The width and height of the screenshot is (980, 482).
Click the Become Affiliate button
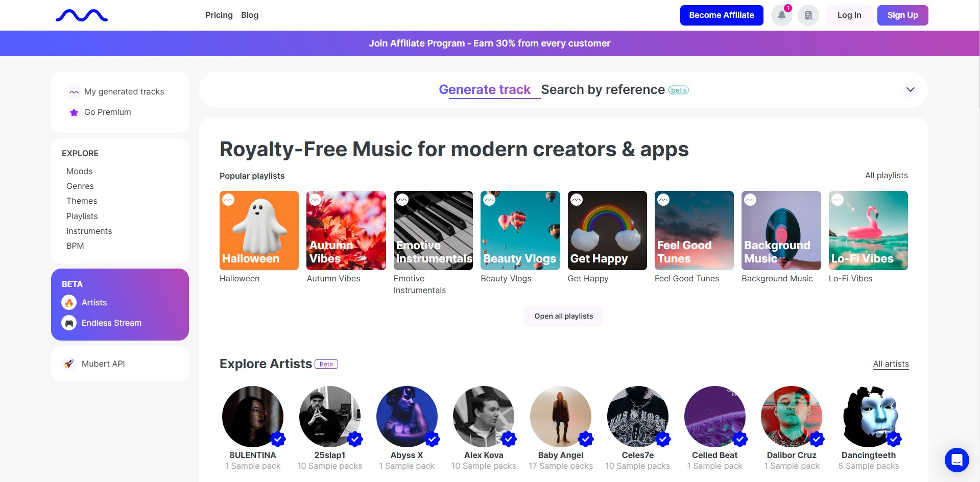click(721, 15)
